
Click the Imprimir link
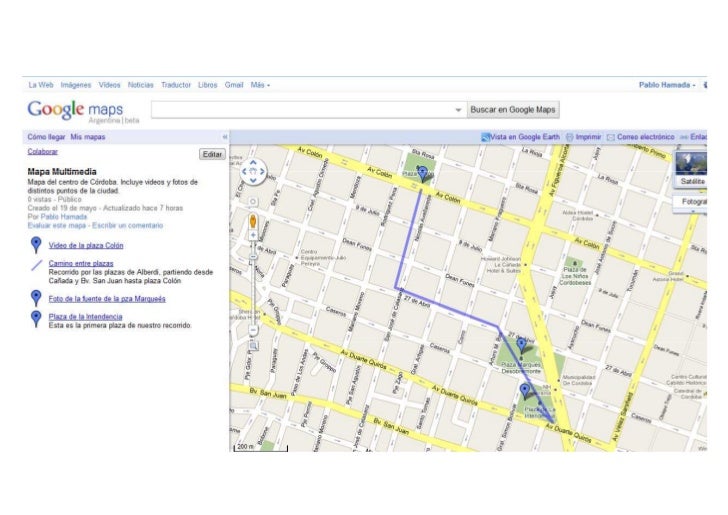588,137
